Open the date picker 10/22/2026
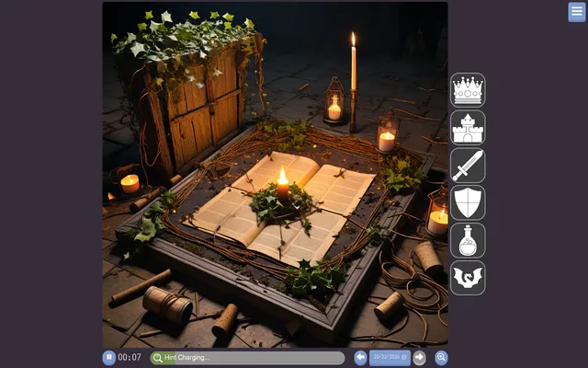 [x=390, y=358]
